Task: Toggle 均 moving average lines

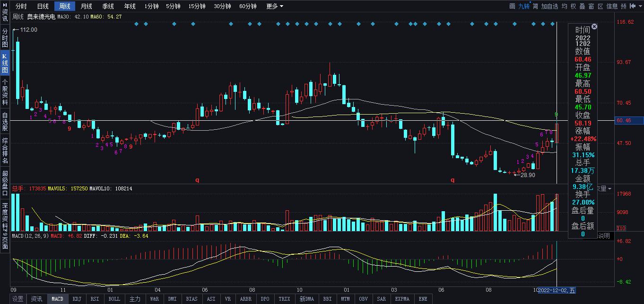Action: (x=564, y=6)
